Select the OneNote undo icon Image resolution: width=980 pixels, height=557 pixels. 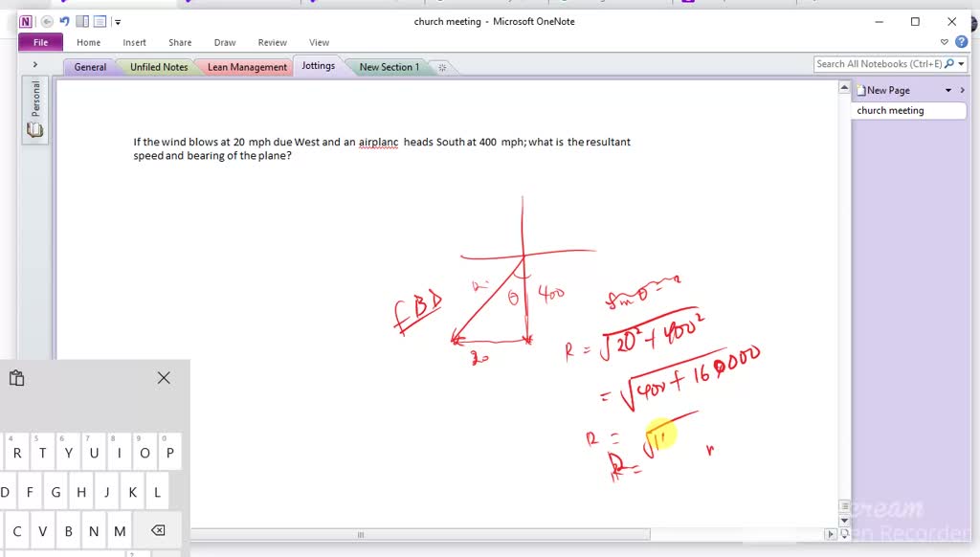[x=65, y=21]
